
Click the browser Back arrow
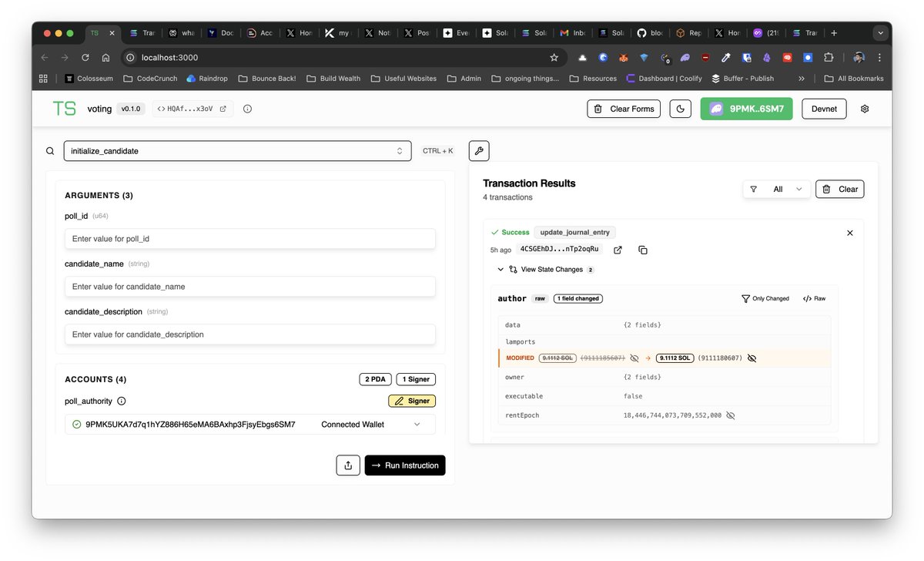[44, 57]
